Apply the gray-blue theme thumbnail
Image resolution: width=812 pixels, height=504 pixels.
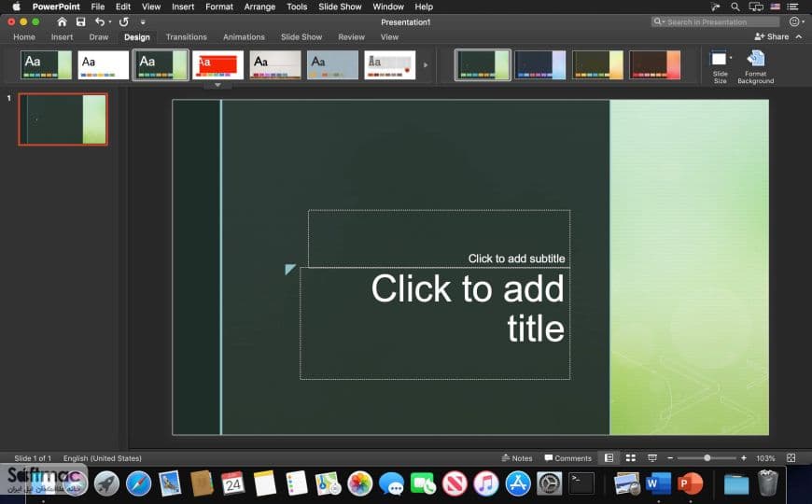[332, 64]
